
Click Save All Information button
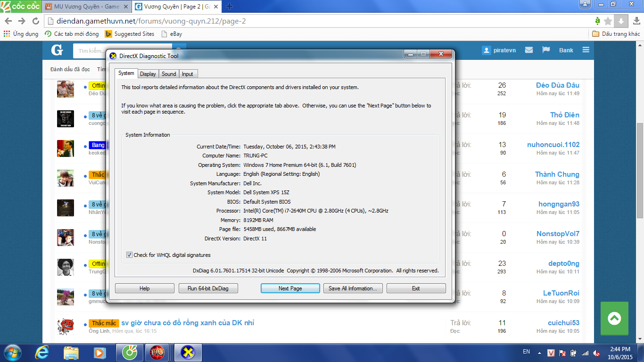coord(353,288)
